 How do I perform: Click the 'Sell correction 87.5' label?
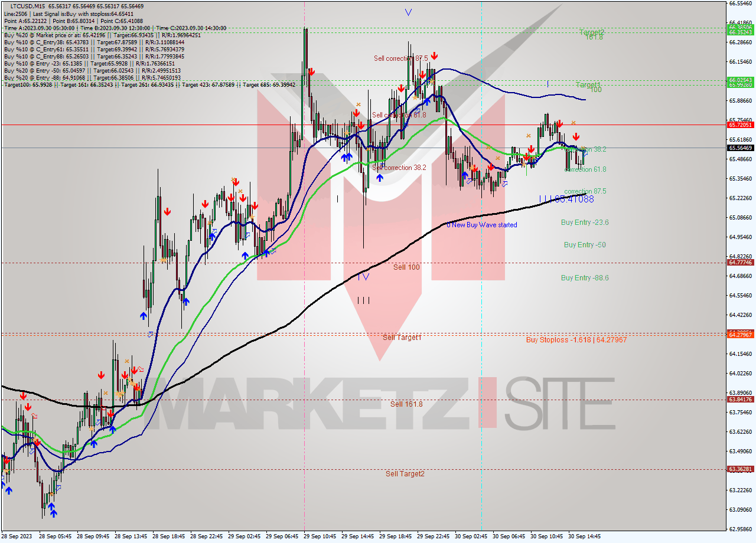pyautogui.click(x=400, y=58)
